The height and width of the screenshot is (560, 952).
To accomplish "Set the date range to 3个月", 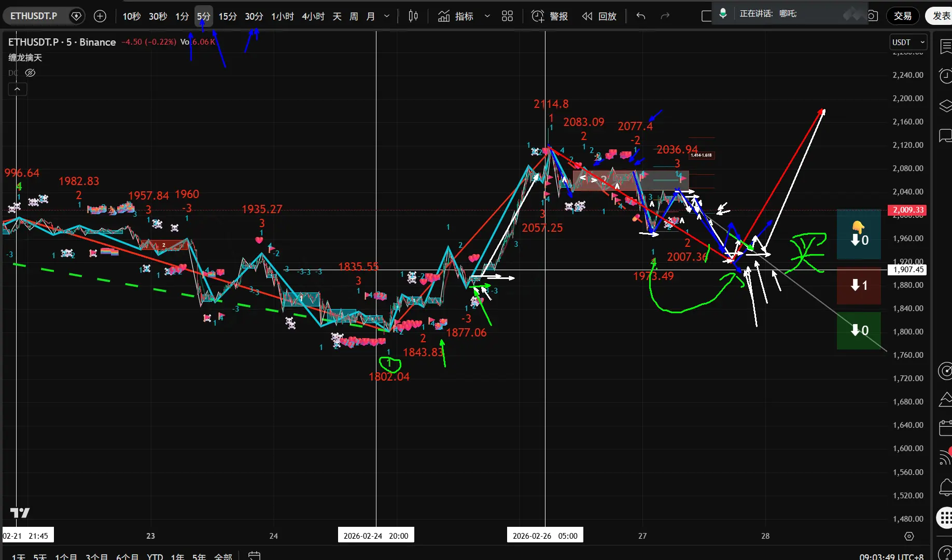I will click(96, 557).
